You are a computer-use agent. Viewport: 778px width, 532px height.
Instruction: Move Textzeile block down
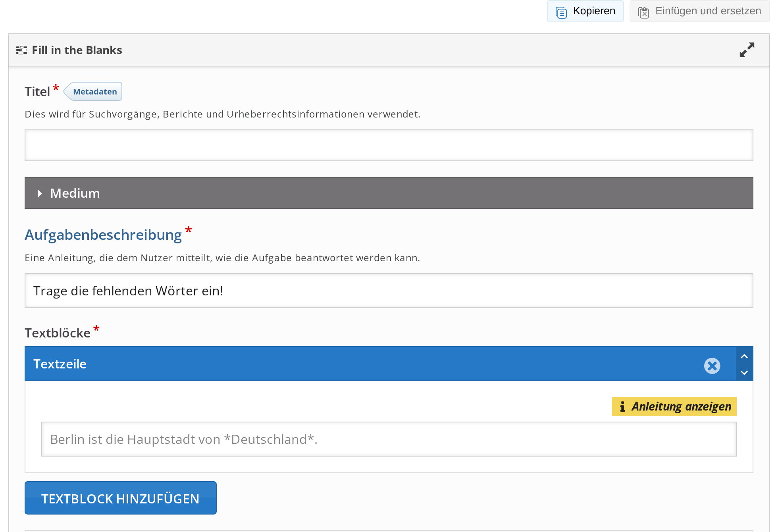(x=744, y=372)
